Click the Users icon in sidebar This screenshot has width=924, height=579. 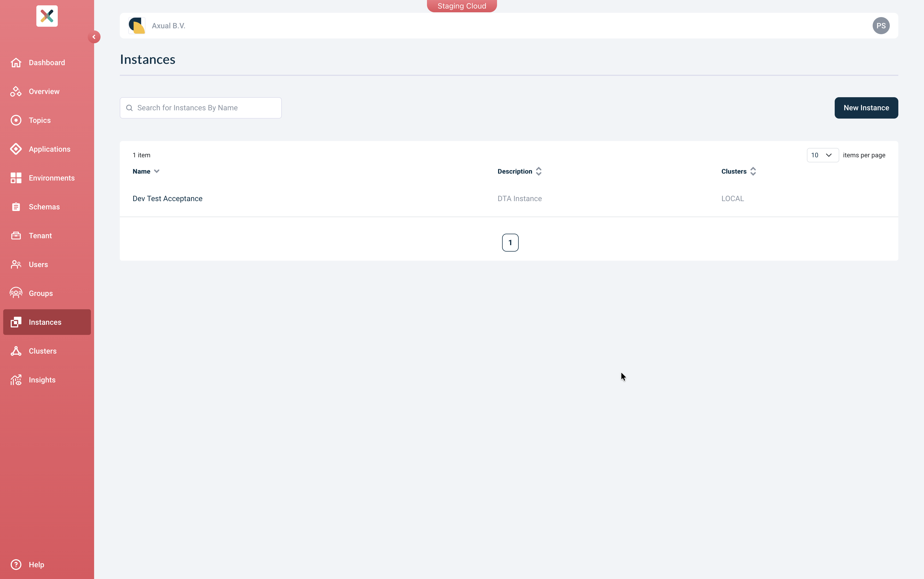(16, 264)
